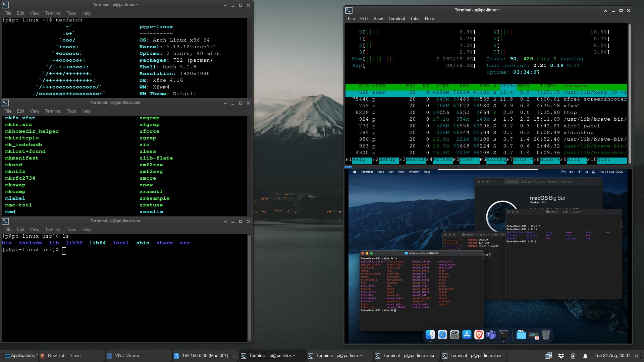Open the macOS Wi-Fi status icon
This screenshot has width=644, height=362.
coord(579,172)
